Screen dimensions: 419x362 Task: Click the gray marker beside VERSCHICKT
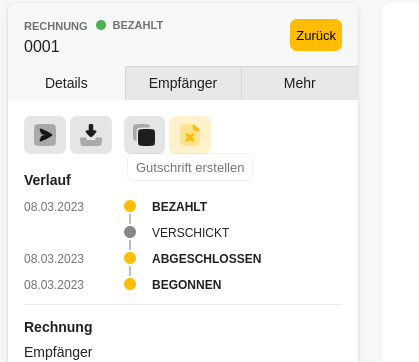point(130,232)
